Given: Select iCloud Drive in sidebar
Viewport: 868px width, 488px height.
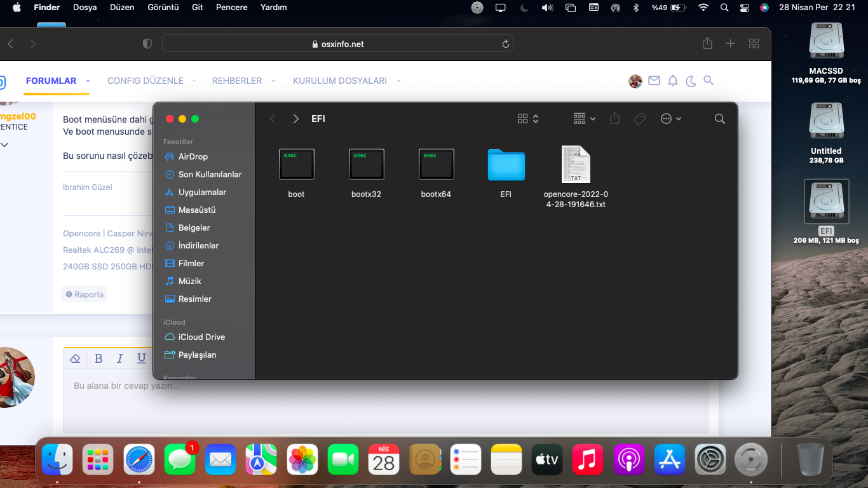Looking at the screenshot, I should [201, 337].
